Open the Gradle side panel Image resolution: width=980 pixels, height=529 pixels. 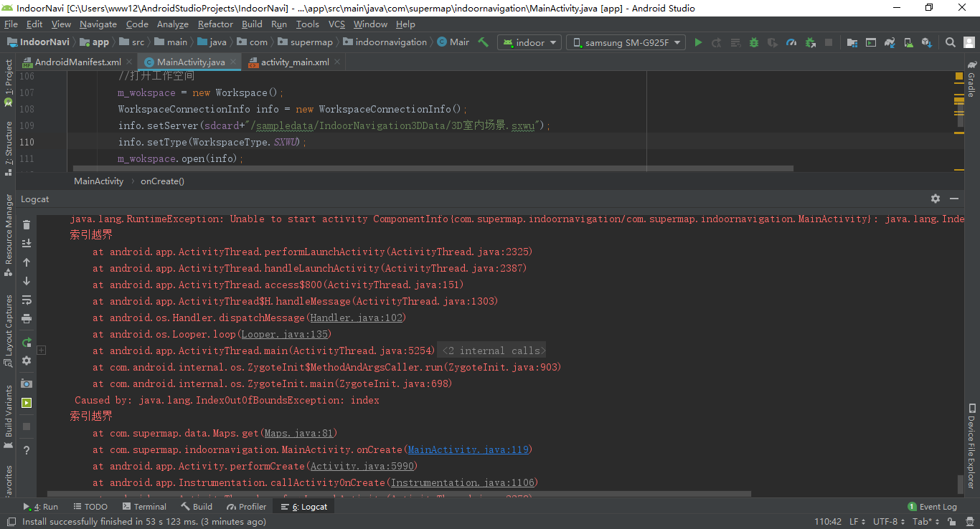tap(971, 80)
